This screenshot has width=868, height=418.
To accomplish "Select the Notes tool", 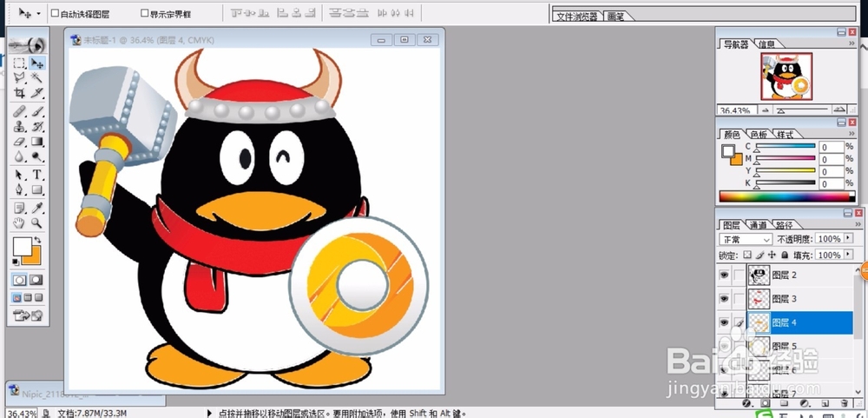I will (x=19, y=209).
